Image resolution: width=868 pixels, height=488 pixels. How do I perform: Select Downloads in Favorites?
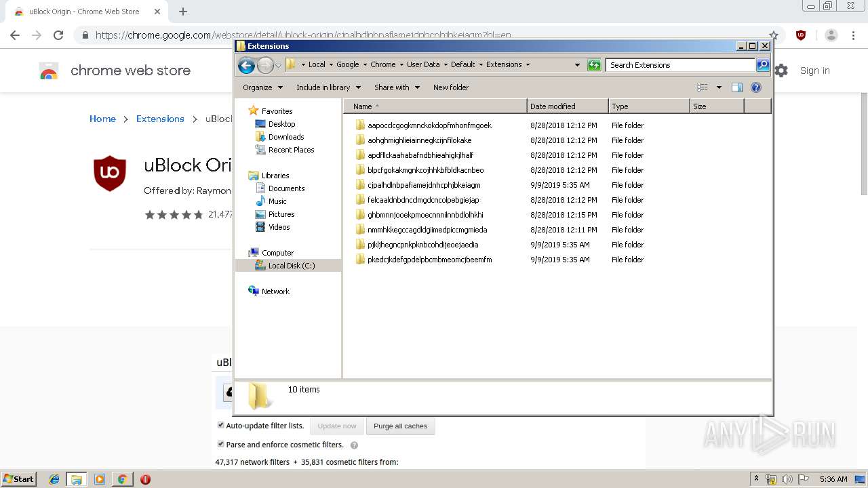tap(285, 137)
